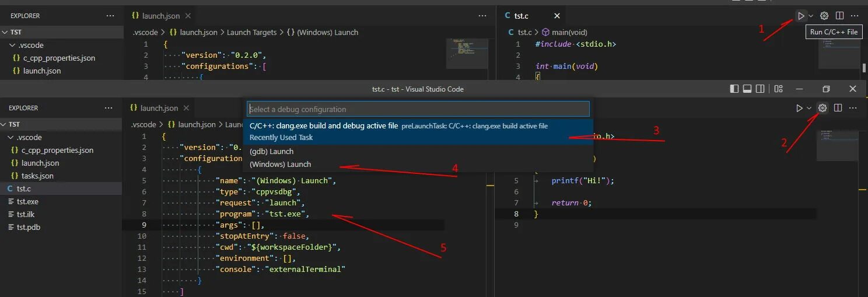
Task: Collapse .vscode folder in lower Explorer
Action: (61, 137)
